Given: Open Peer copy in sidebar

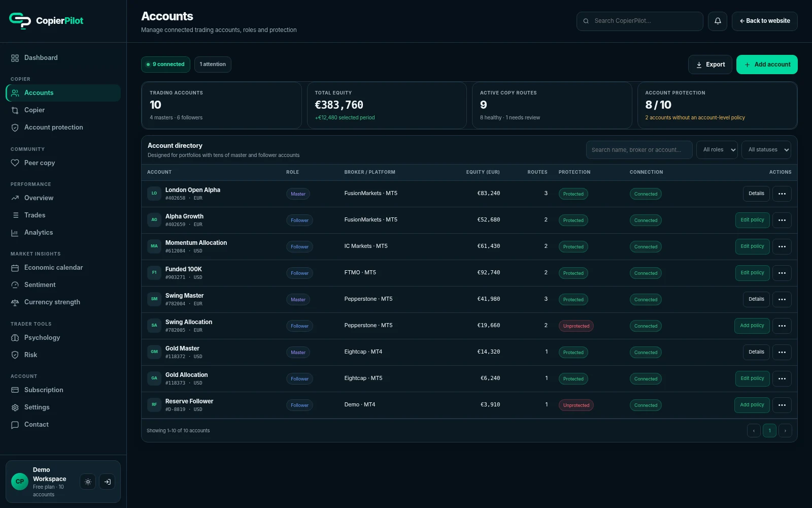Looking at the screenshot, I should (63, 163).
